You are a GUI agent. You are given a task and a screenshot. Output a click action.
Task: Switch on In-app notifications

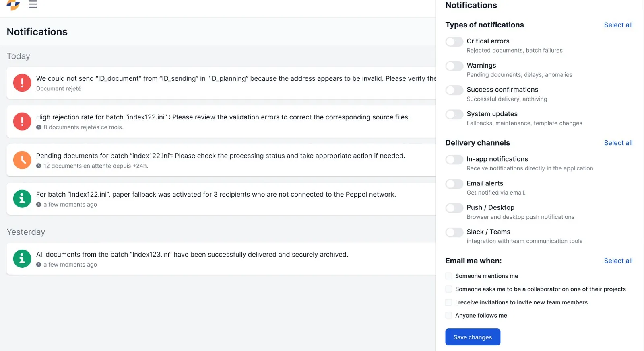click(x=454, y=160)
